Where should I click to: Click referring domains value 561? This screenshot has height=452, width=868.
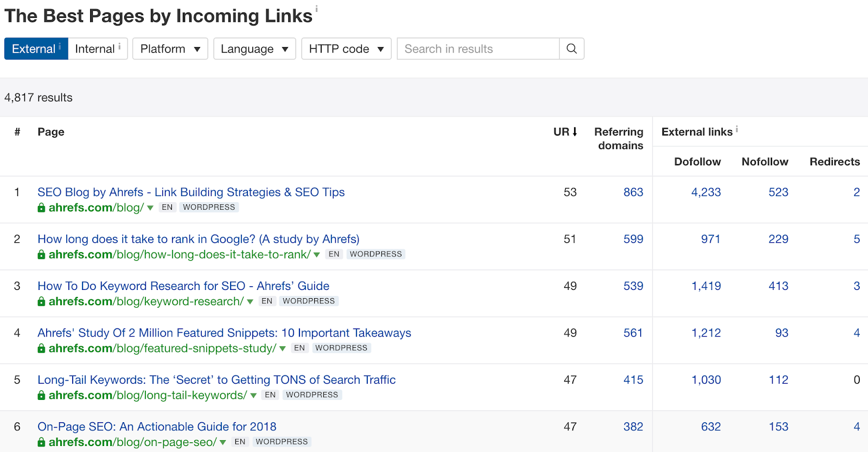point(633,333)
